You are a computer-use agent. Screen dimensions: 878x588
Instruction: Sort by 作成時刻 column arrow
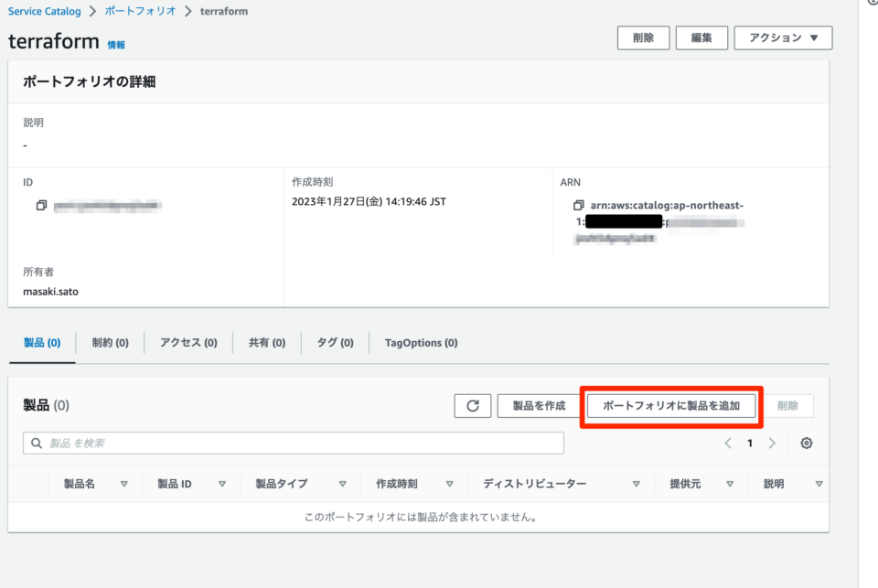pyautogui.click(x=450, y=484)
